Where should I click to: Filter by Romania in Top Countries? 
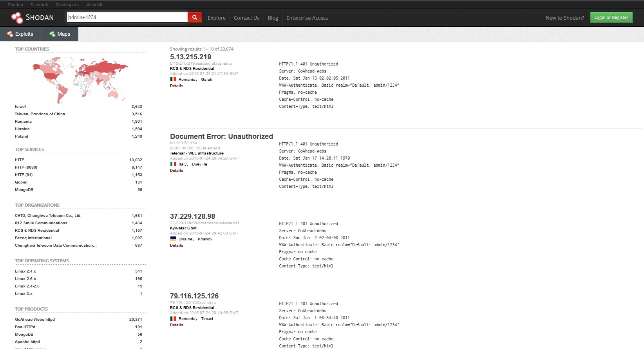[23, 122]
